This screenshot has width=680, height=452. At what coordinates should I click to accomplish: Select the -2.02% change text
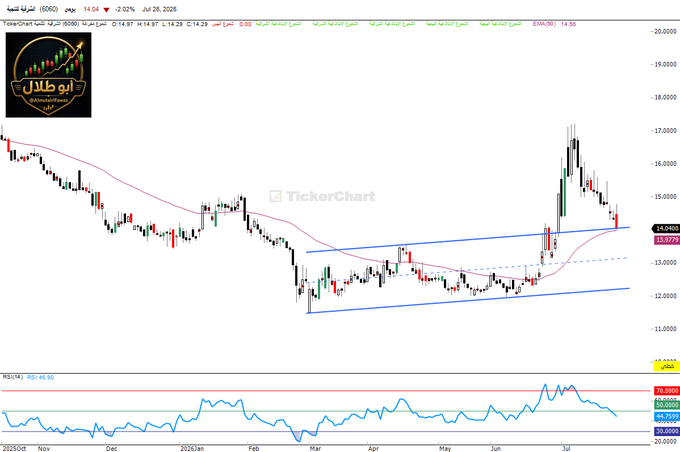pos(125,9)
